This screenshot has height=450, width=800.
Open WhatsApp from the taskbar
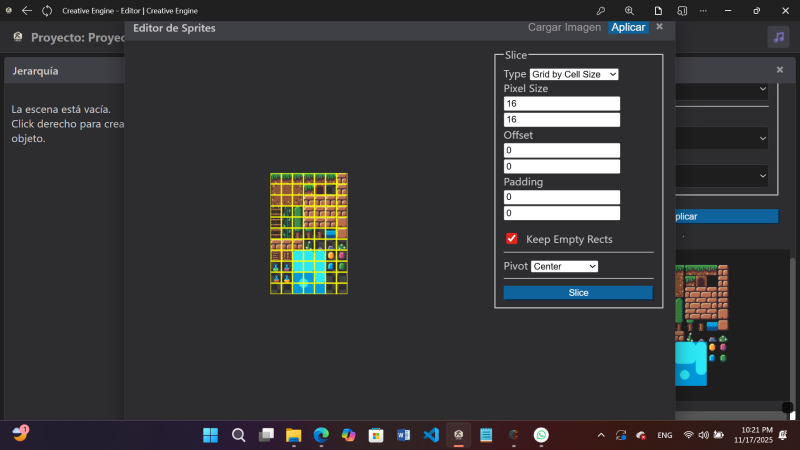pyautogui.click(x=541, y=435)
